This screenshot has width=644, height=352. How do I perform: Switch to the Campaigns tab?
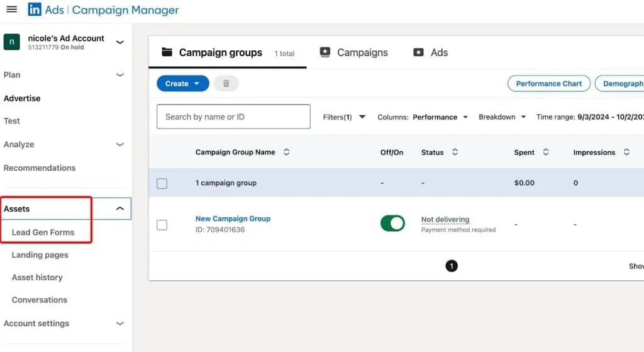[353, 53]
